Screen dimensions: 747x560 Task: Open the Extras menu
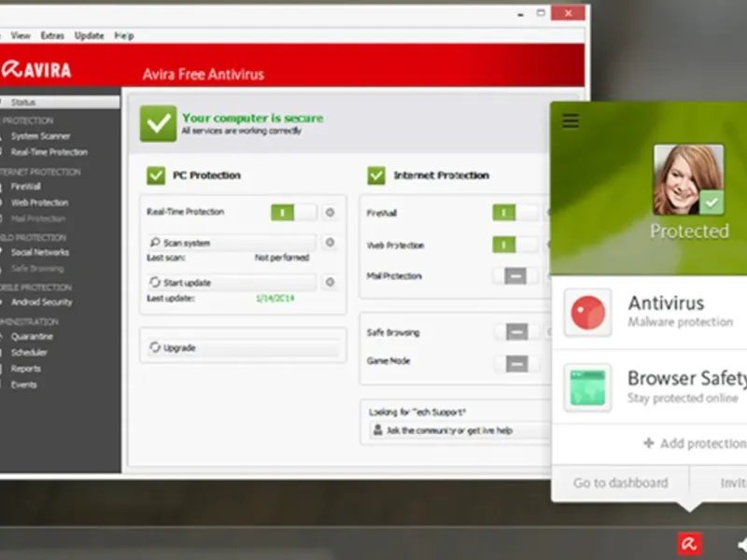coord(52,35)
